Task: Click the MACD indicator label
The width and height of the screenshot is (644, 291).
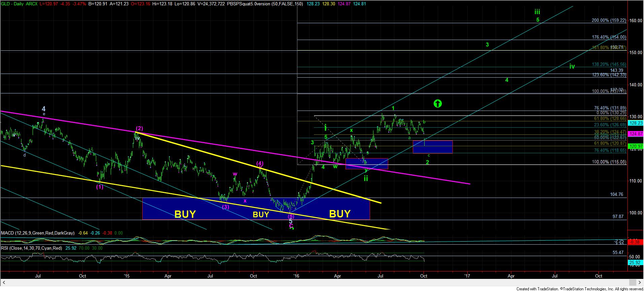Action: (x=38, y=233)
